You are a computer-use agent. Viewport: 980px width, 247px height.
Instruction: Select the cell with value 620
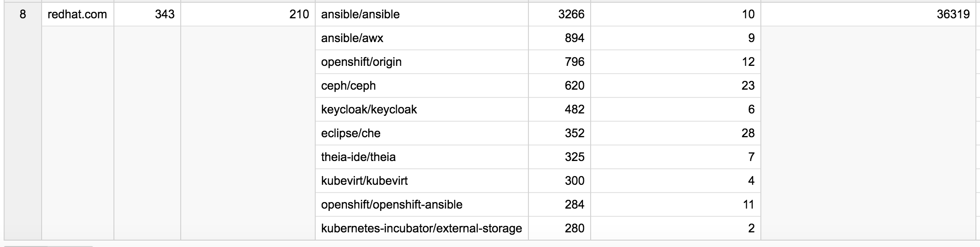[559, 86]
